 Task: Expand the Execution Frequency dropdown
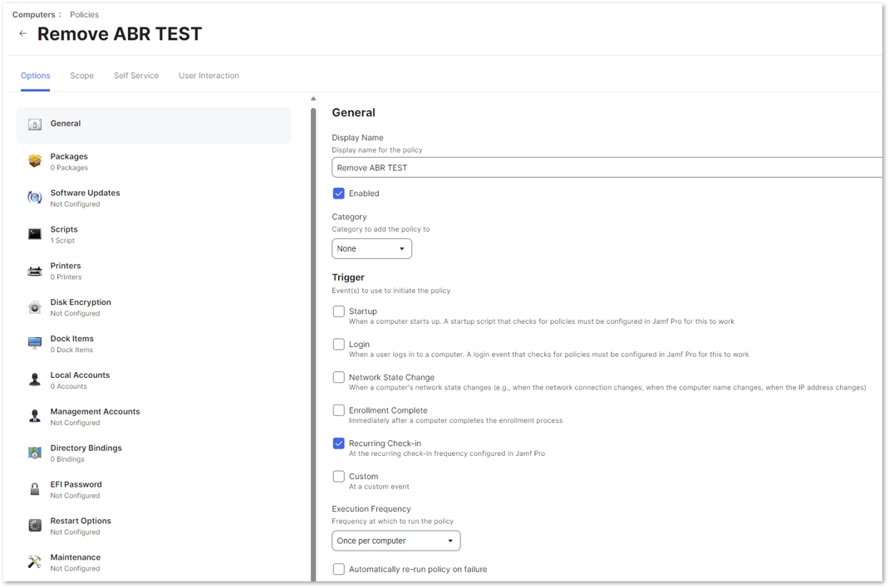[x=395, y=541]
